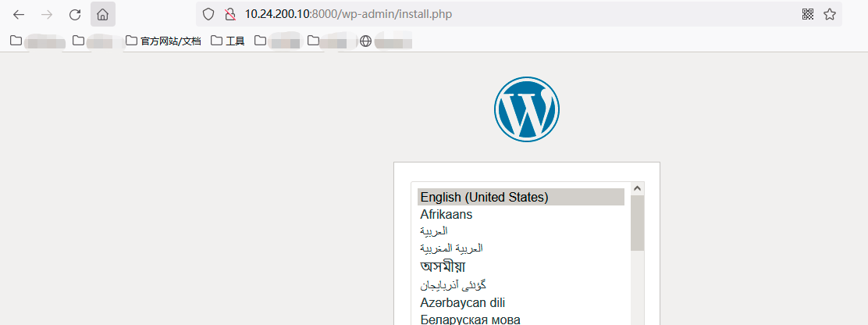Click the browser forward arrow

click(x=47, y=14)
